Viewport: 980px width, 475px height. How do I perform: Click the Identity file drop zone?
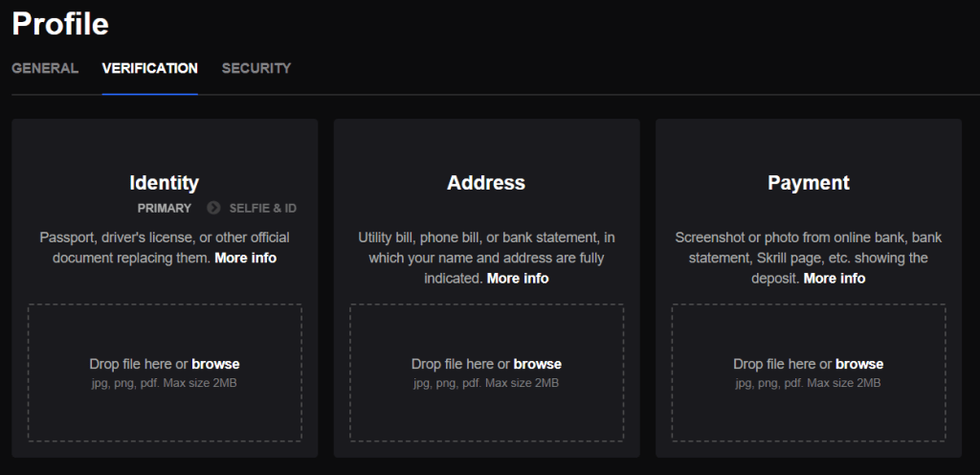pos(165,373)
